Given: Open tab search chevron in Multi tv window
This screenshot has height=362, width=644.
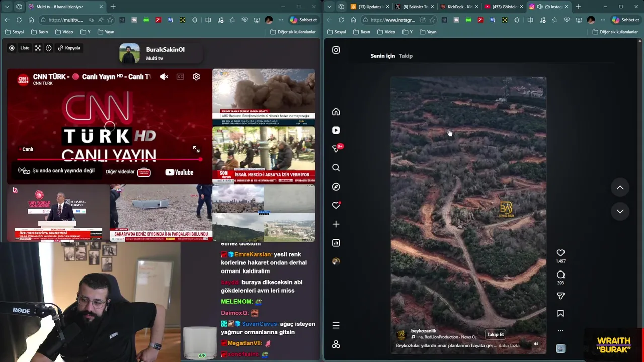Looking at the screenshot, I should click(7, 7).
